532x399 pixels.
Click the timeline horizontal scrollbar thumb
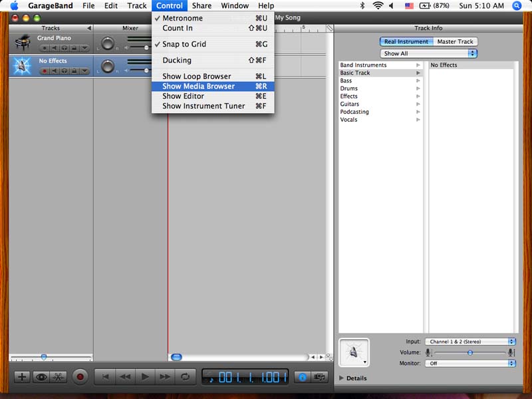tap(176, 357)
